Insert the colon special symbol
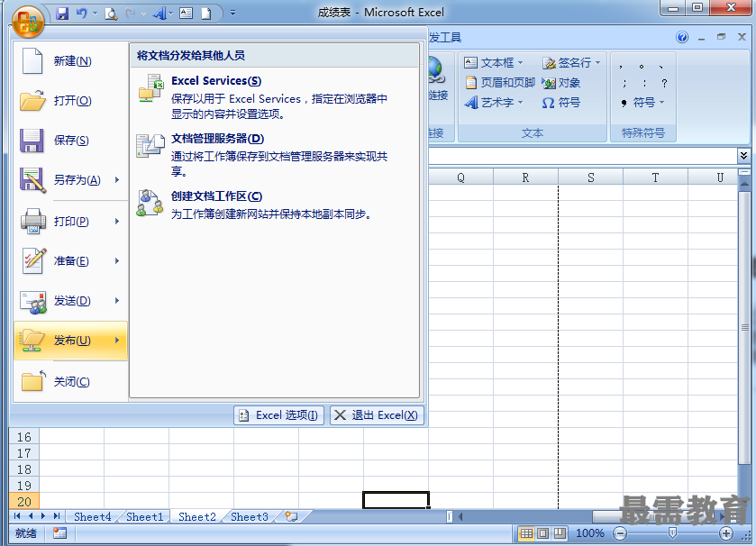The width and height of the screenshot is (756, 546). pyautogui.click(x=644, y=84)
